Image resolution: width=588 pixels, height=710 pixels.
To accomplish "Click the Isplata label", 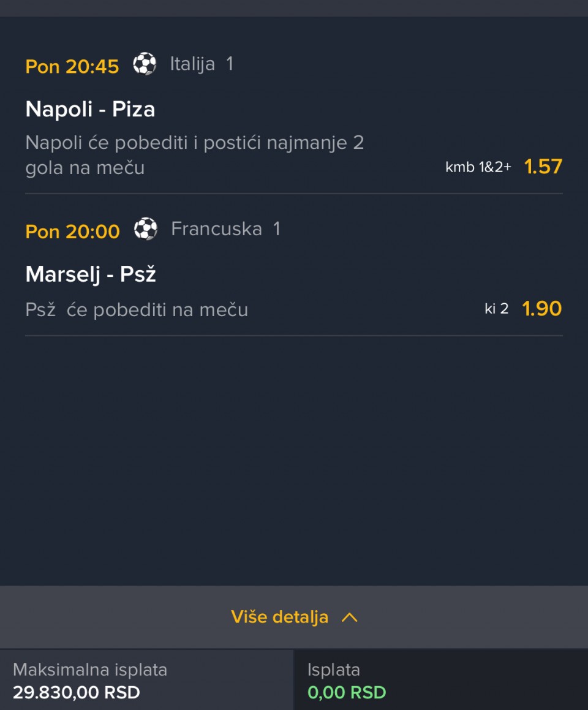I will 334,670.
